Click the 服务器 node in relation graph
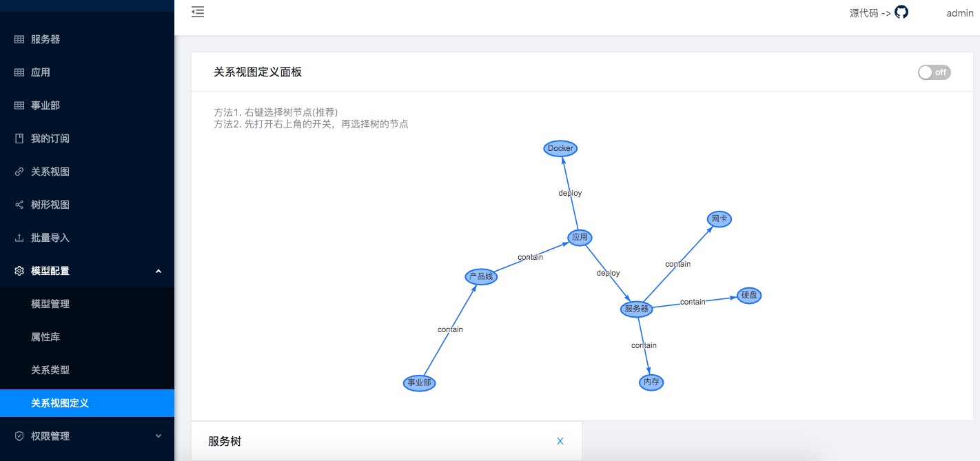 [x=636, y=309]
